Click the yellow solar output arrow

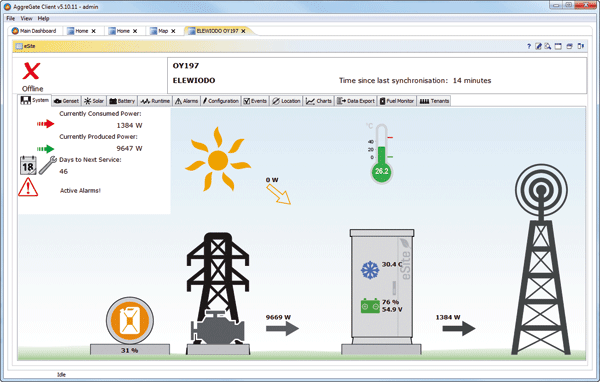pos(279,194)
